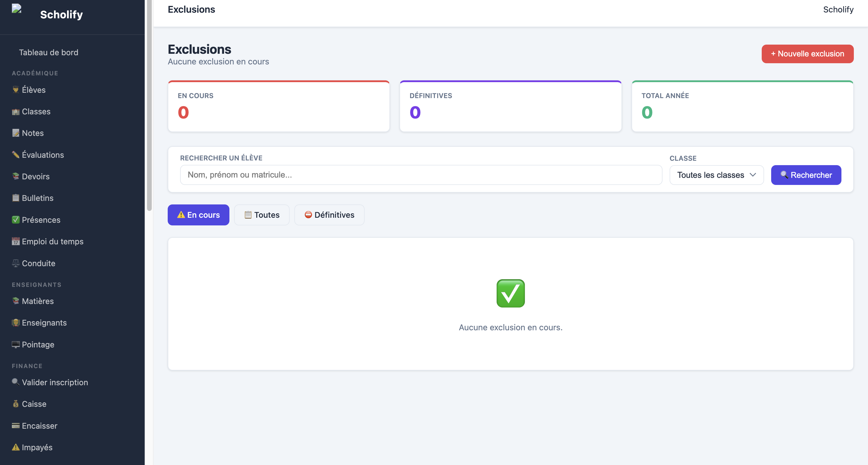Click the Classes school building icon
The width and height of the screenshot is (868, 465).
15,112
